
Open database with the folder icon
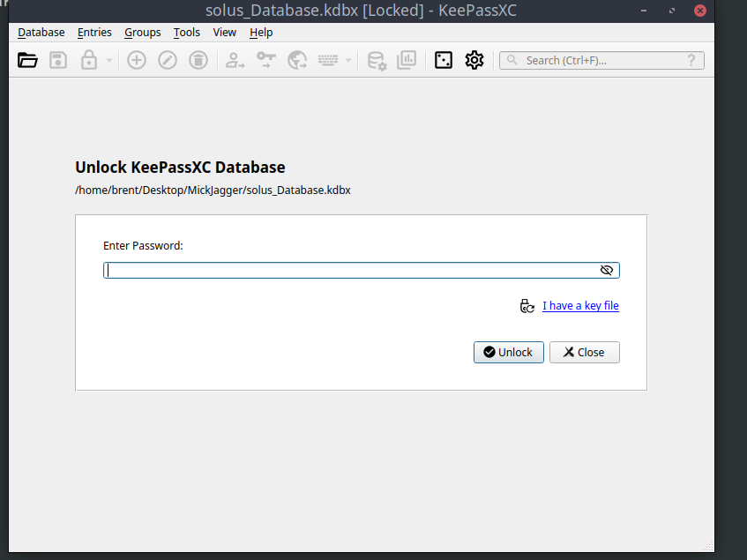[x=28, y=60]
